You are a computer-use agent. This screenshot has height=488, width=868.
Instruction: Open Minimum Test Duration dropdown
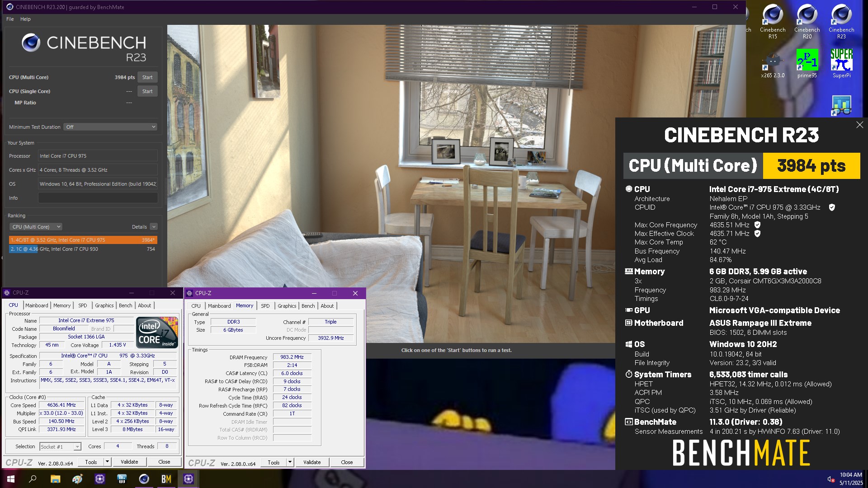click(110, 127)
